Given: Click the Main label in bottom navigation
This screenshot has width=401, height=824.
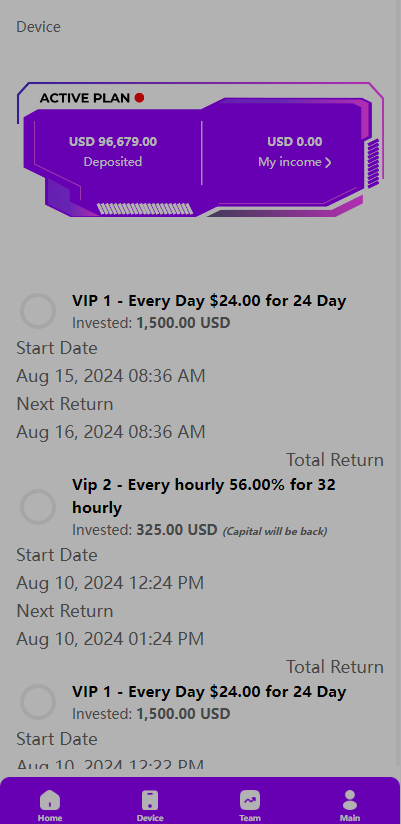Looking at the screenshot, I should coord(349,818).
